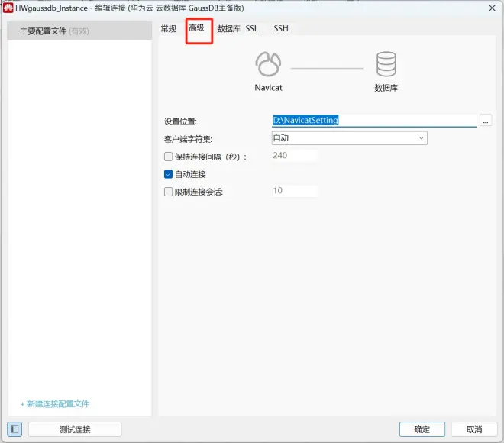Click 测试连接 button
This screenshot has height=443, width=504.
click(75, 429)
